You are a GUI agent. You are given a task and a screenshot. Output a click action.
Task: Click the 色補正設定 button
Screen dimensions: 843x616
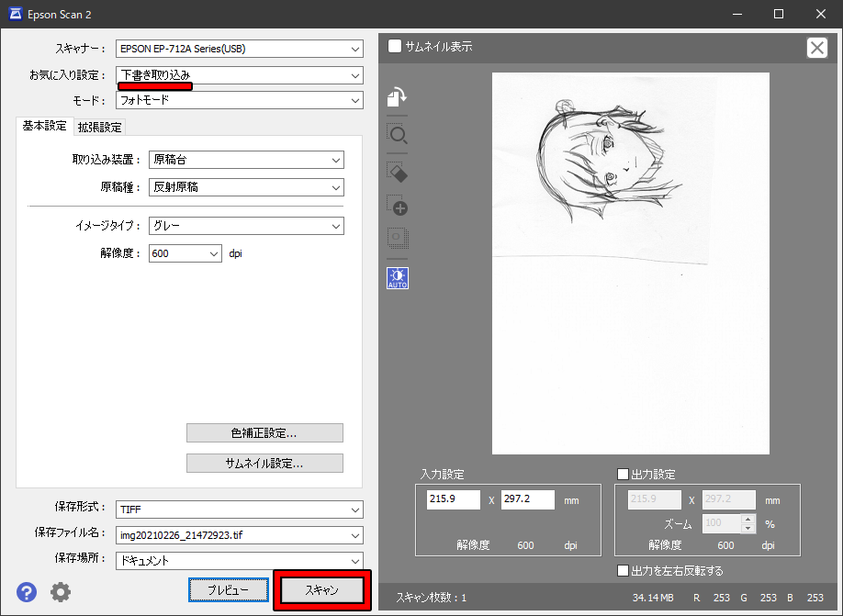tap(264, 432)
